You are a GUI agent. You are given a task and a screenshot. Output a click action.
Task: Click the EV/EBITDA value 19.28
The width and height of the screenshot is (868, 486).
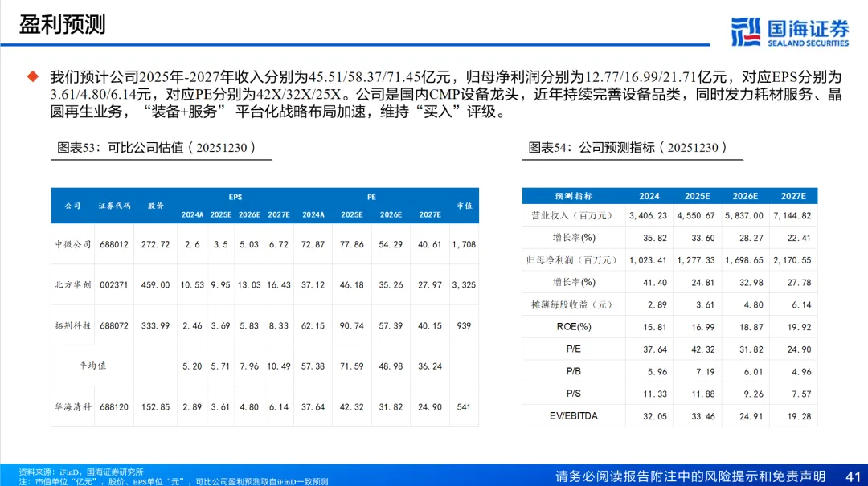(799, 415)
